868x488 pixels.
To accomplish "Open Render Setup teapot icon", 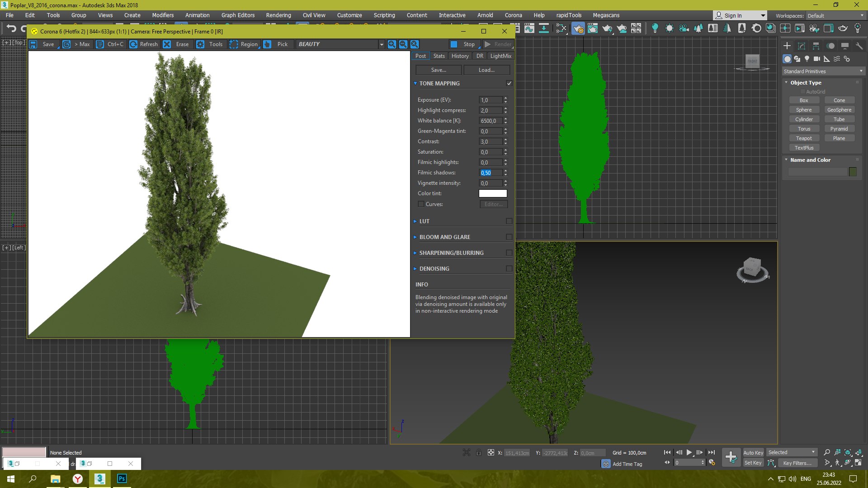I will 578,28.
